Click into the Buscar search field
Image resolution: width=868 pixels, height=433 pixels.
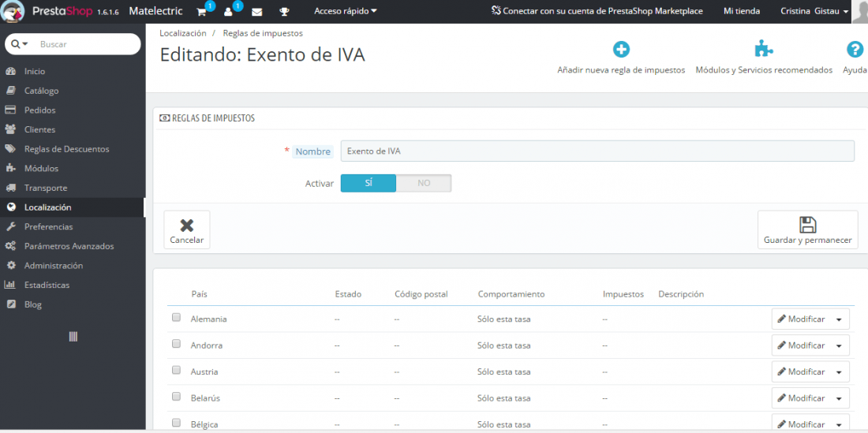click(x=86, y=43)
